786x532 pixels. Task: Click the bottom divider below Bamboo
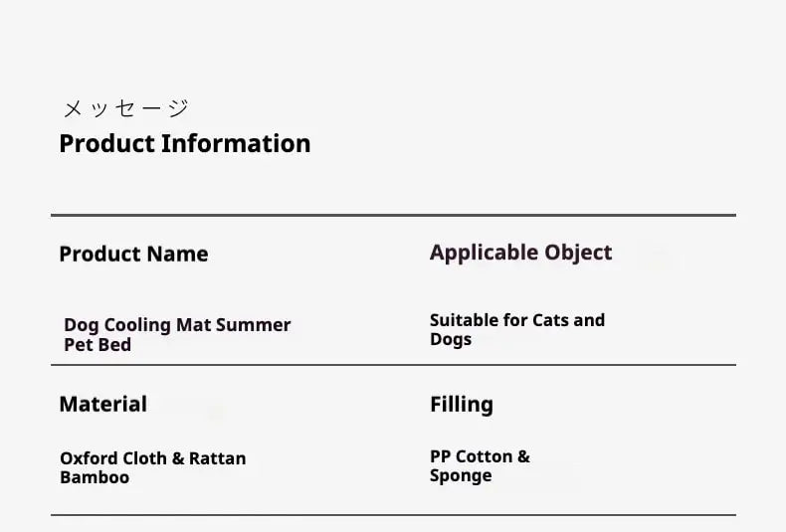pyautogui.click(x=393, y=515)
